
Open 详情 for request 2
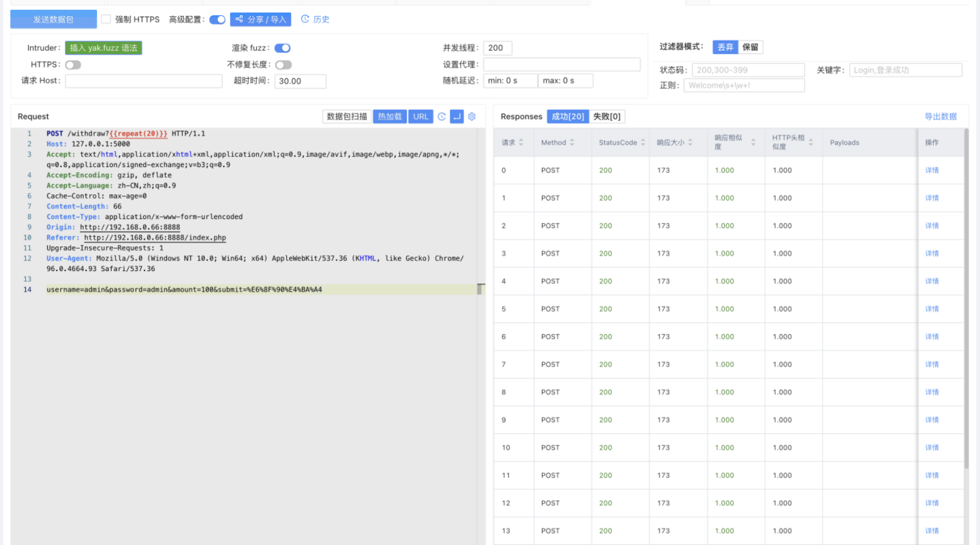[x=932, y=226]
